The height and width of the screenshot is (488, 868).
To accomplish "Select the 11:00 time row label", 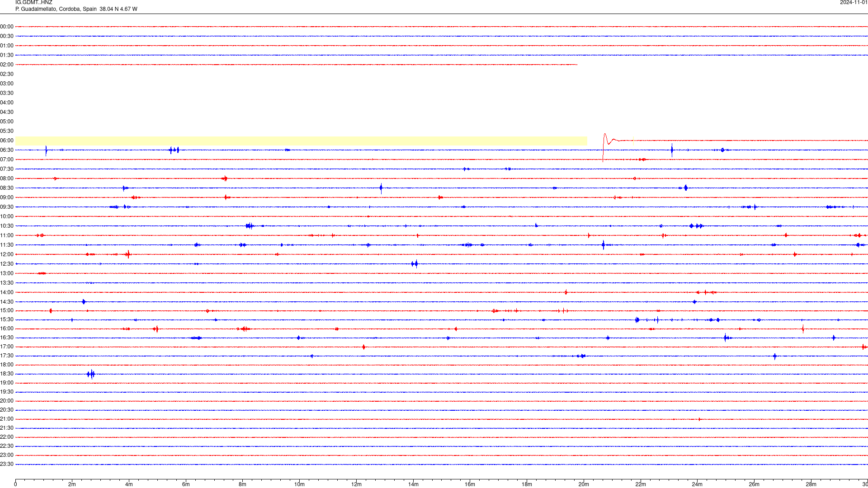I will [7, 235].
